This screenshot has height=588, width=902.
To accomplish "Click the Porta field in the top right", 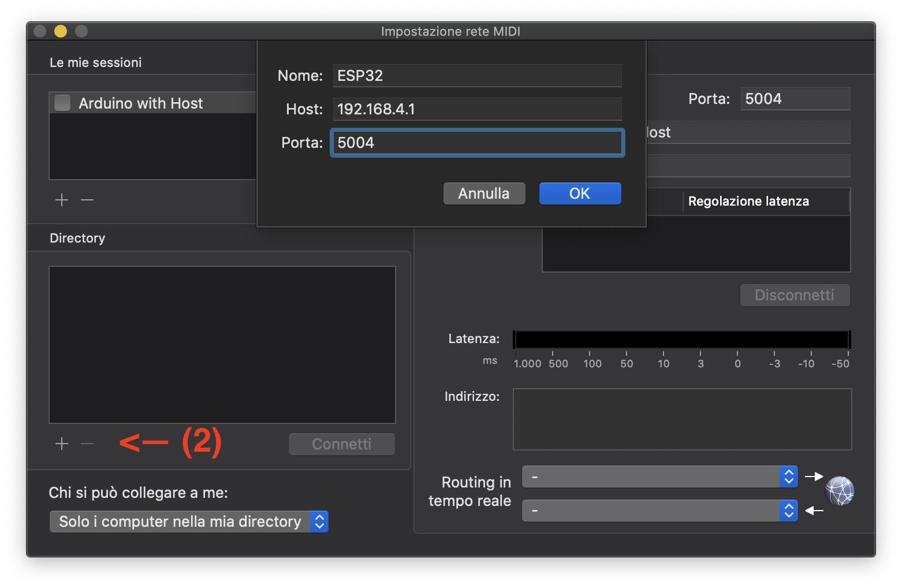I will [795, 98].
